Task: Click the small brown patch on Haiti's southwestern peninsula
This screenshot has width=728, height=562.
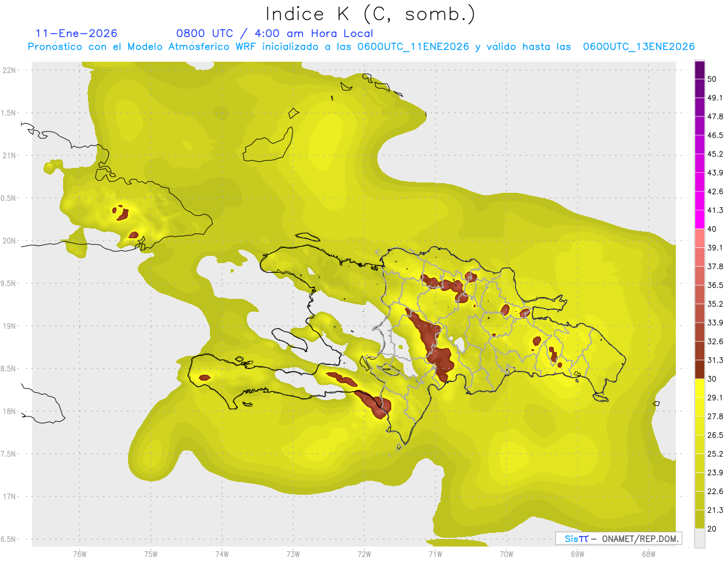Action: [x=204, y=377]
